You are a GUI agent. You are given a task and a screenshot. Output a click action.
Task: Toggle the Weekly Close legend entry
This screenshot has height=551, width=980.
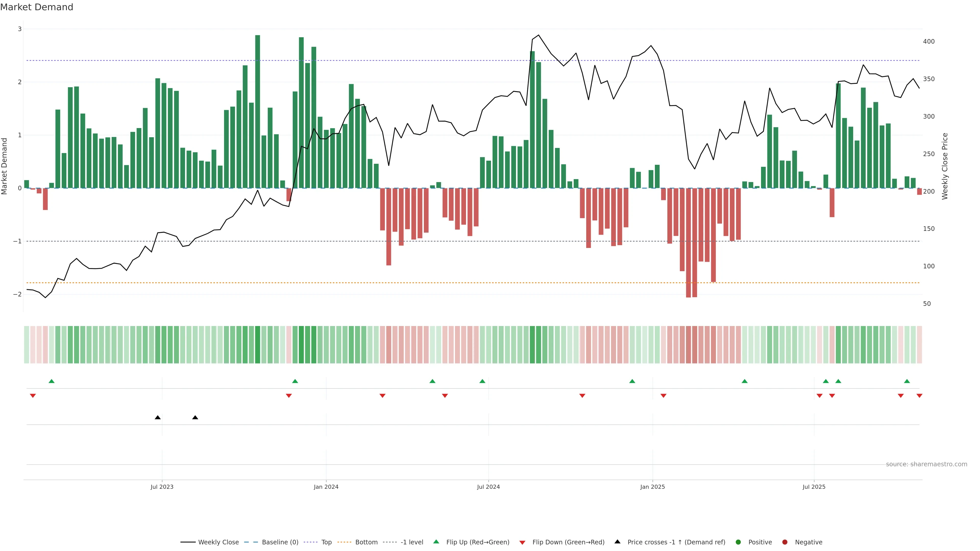218,542
